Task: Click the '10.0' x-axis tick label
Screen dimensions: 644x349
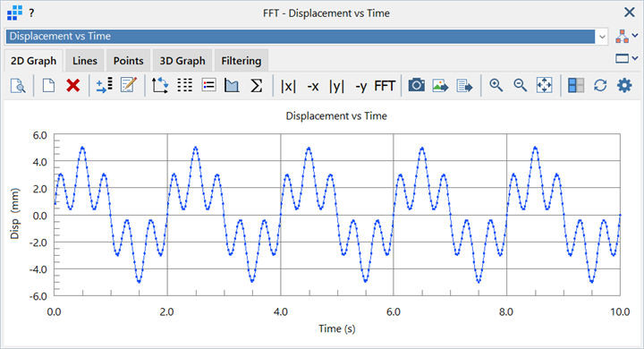Action: coord(620,312)
